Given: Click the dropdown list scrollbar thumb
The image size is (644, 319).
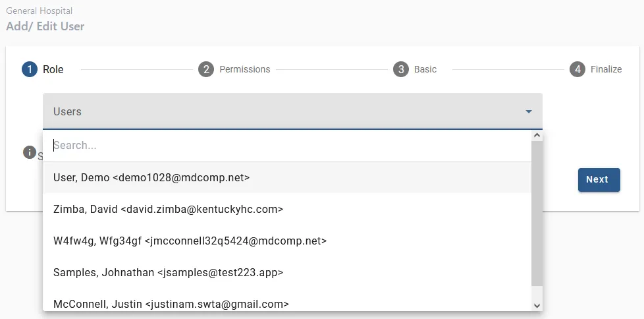Looking at the screenshot, I should pos(537,211).
